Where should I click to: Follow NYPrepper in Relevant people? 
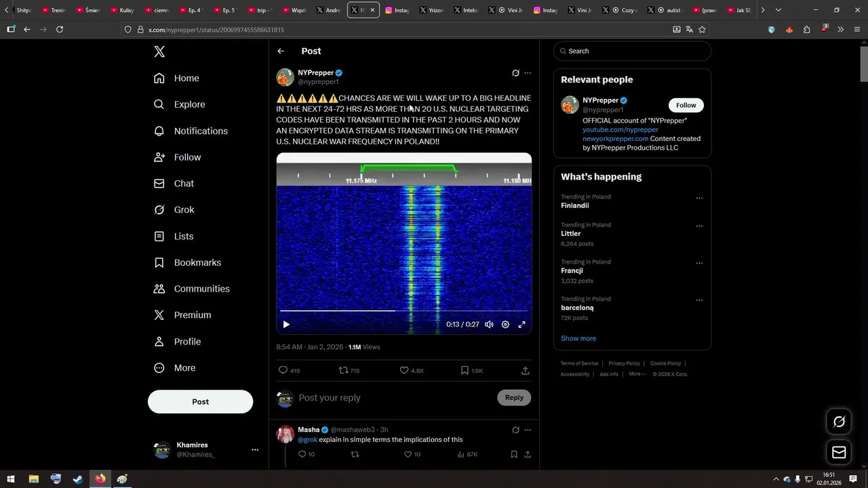(686, 105)
